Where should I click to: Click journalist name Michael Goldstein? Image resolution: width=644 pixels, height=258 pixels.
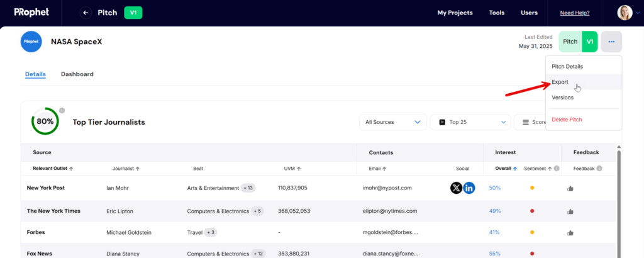[129, 233]
